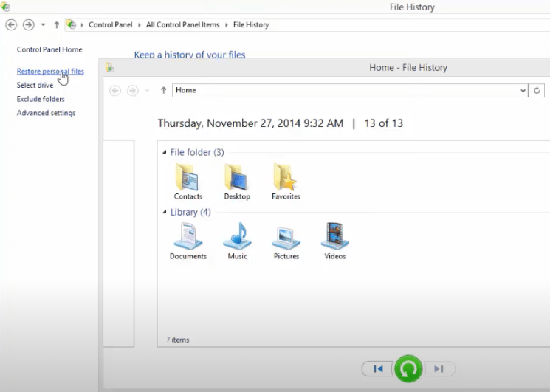
Task: Open the Music library icon
Action: click(x=237, y=237)
